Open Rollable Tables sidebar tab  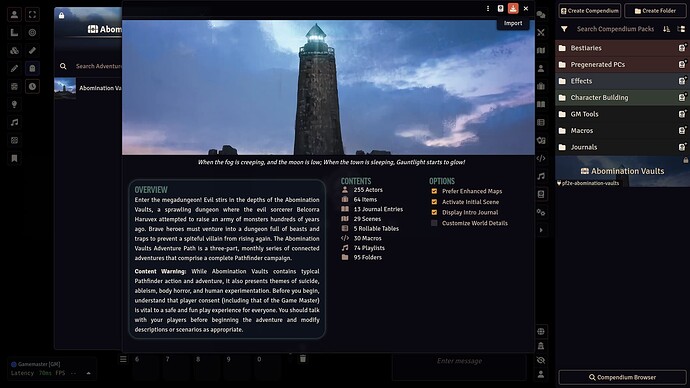(x=541, y=122)
